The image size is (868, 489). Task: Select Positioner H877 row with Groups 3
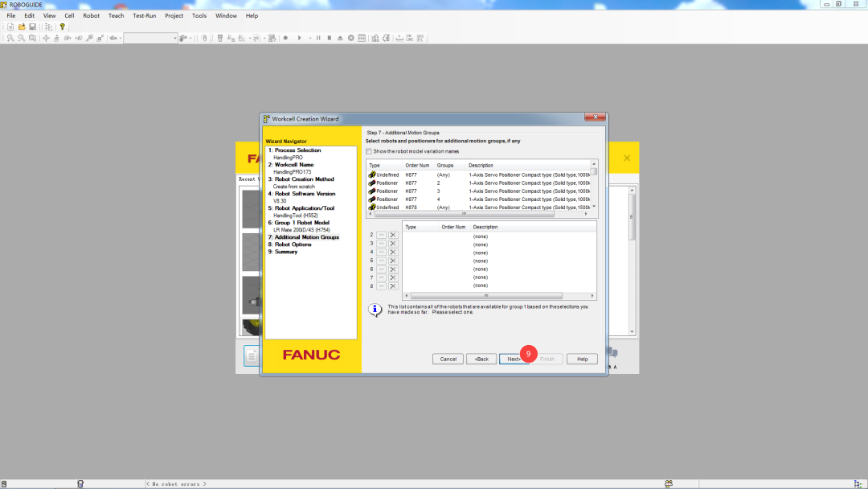[x=479, y=191]
